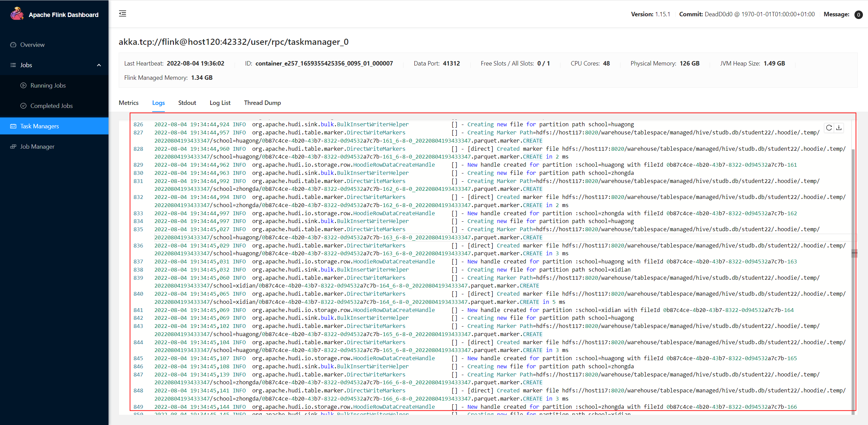
Task: Click log line number 836
Action: click(x=138, y=245)
